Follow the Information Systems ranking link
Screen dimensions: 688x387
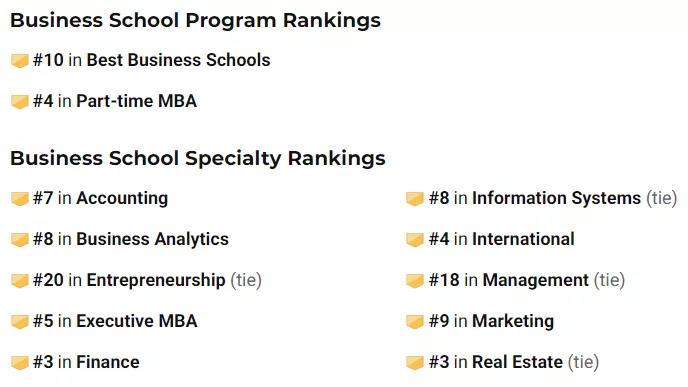click(x=556, y=198)
